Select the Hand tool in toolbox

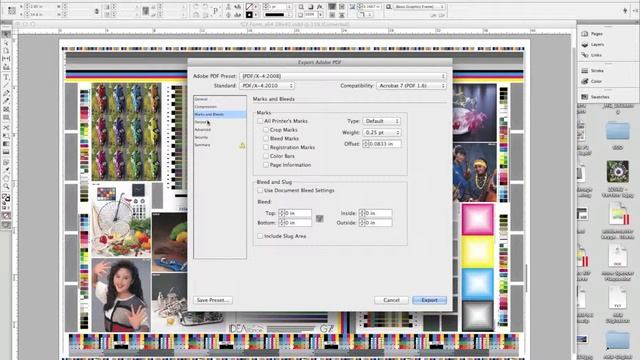coord(6,178)
